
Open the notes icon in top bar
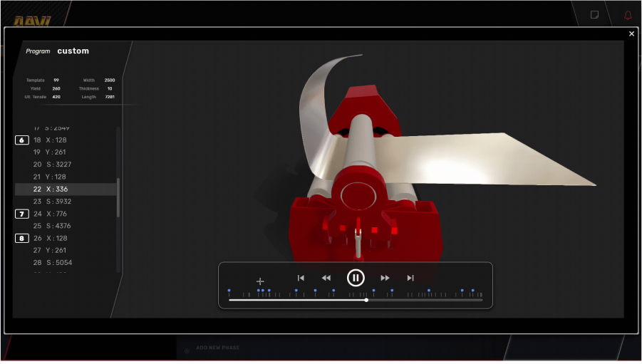[594, 15]
